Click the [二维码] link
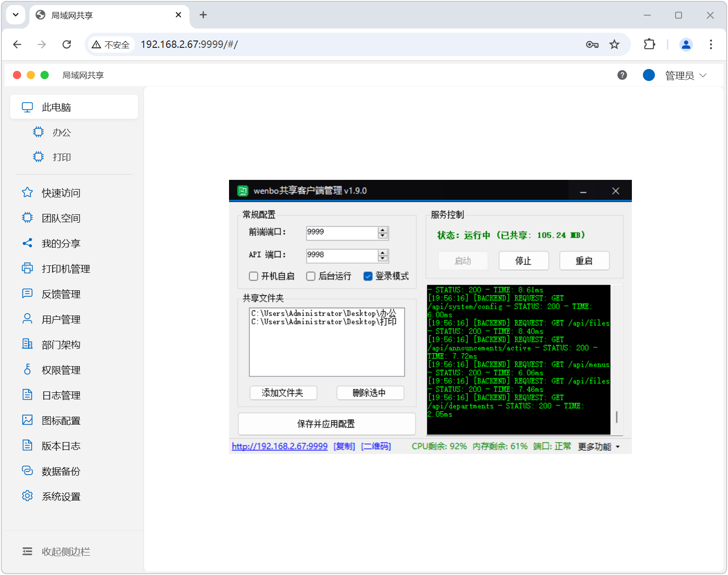The height and width of the screenshot is (575, 728). 376,446
